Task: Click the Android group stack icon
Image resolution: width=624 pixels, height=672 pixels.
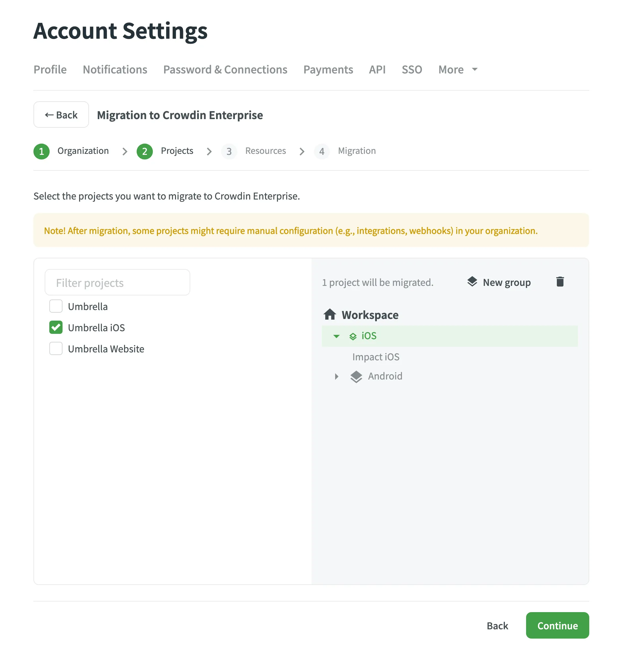Action: coord(356,376)
